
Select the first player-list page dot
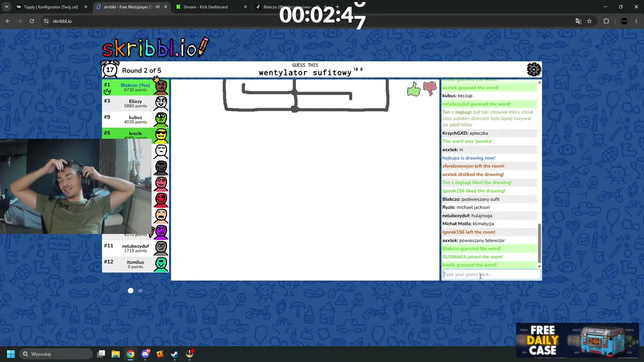point(131,291)
